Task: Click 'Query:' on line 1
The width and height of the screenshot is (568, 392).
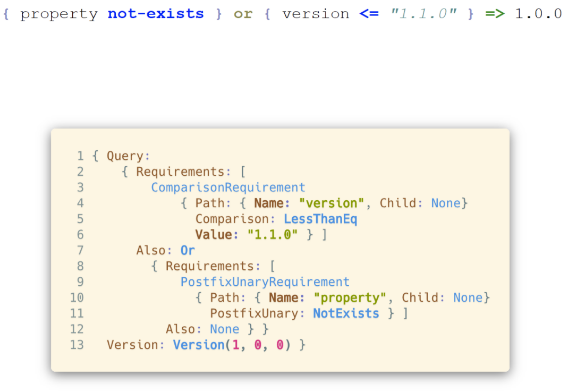Action: (128, 156)
